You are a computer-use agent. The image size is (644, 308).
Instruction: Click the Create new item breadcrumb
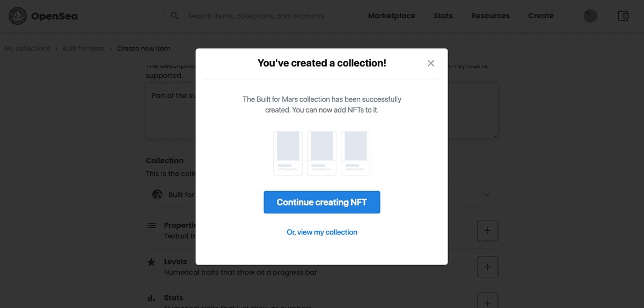(x=144, y=48)
